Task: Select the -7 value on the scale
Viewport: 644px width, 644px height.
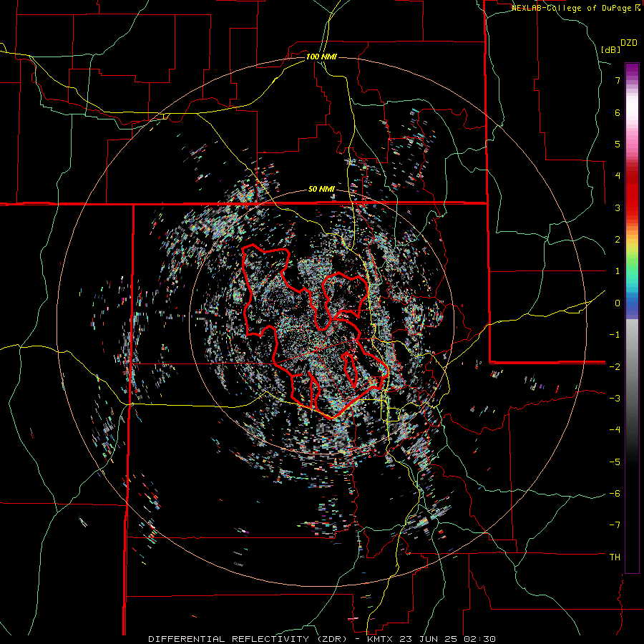Action: point(615,525)
